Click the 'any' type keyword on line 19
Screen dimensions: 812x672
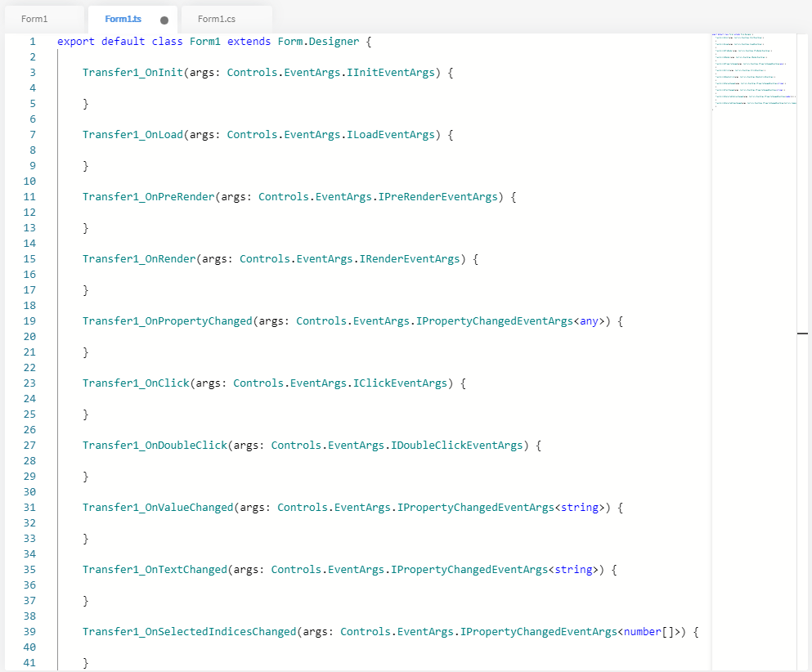(589, 320)
